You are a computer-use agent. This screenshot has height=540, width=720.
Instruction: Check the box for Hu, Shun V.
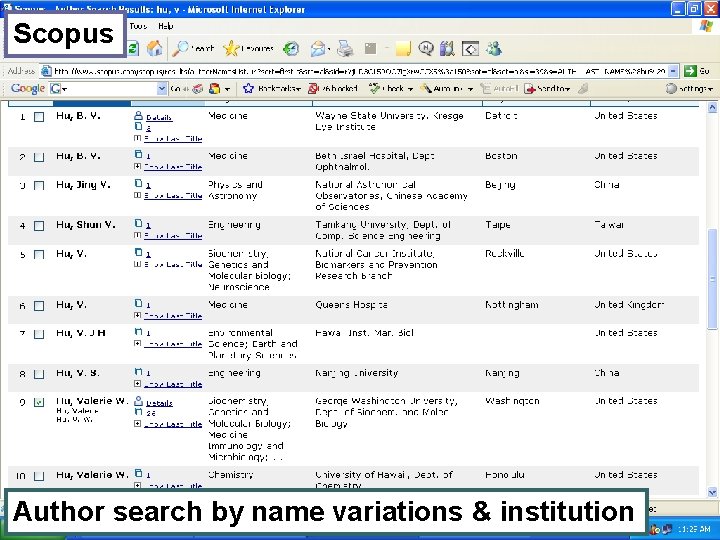39,226
